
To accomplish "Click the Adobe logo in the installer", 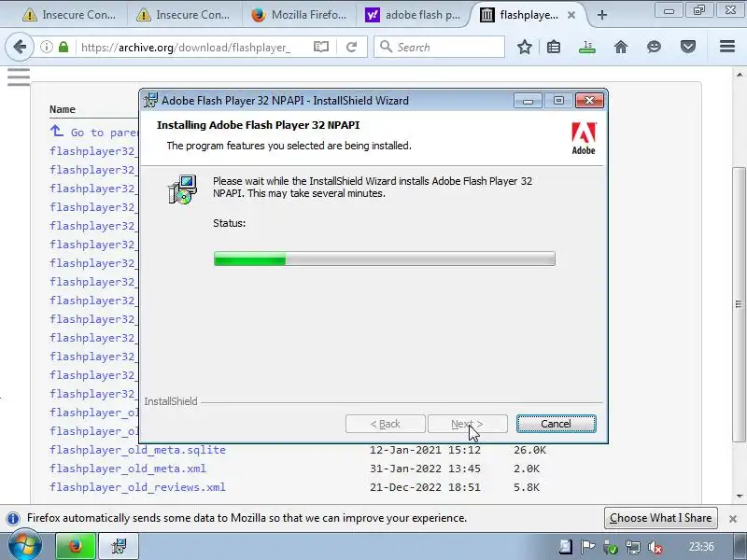I will pos(584,138).
